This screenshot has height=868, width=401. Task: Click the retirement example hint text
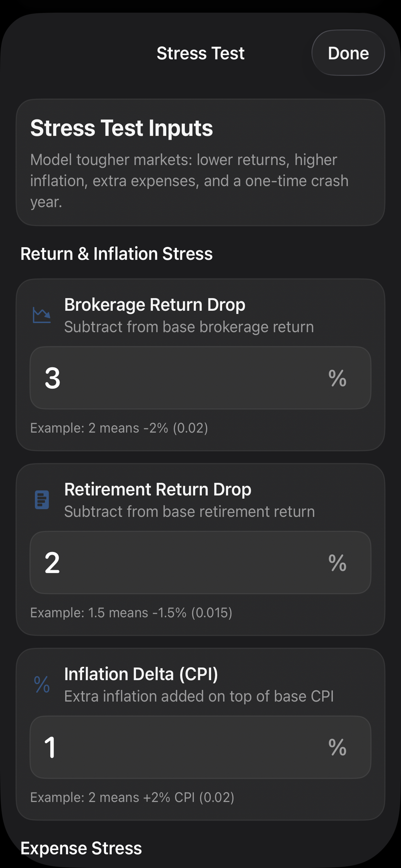131,613
